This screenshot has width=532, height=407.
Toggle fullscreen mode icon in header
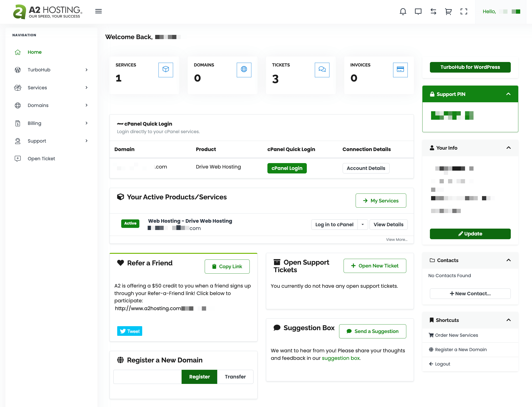click(x=463, y=11)
